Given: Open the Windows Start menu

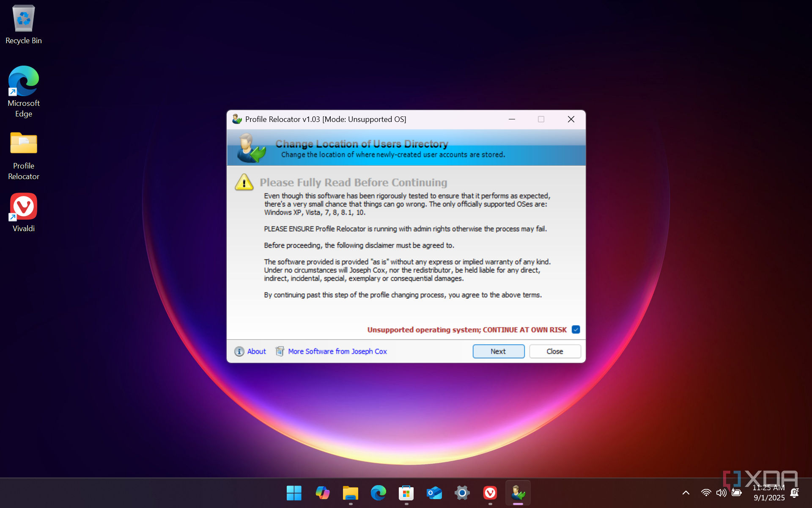Looking at the screenshot, I should 294,493.
